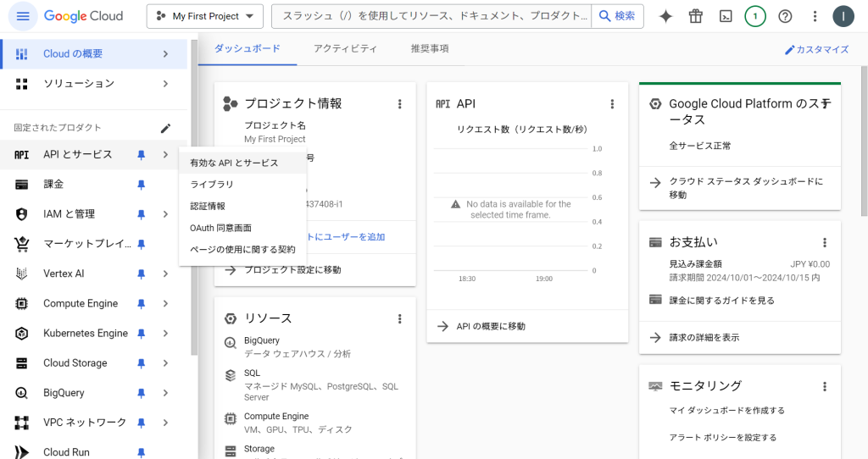Select 認証情報 in flyout menu

[x=242, y=206]
